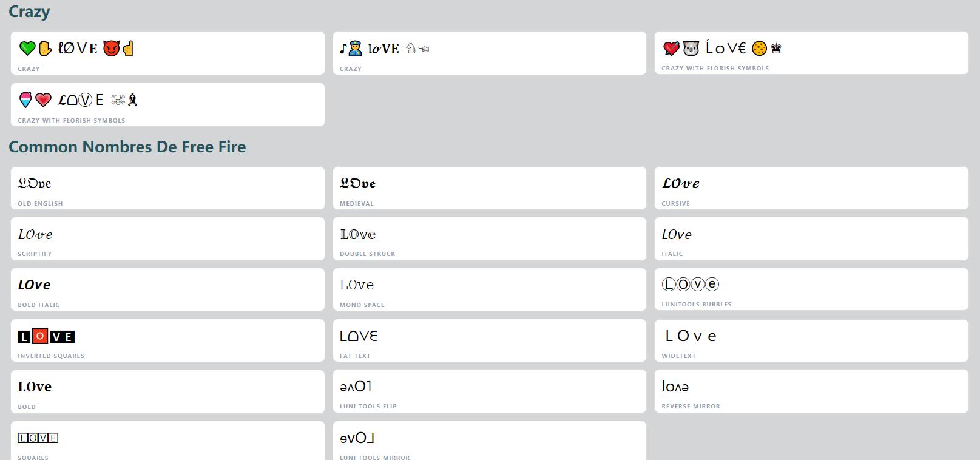The width and height of the screenshot is (980, 460).
Task: Copy the Old English LOve style
Action: coord(167,188)
